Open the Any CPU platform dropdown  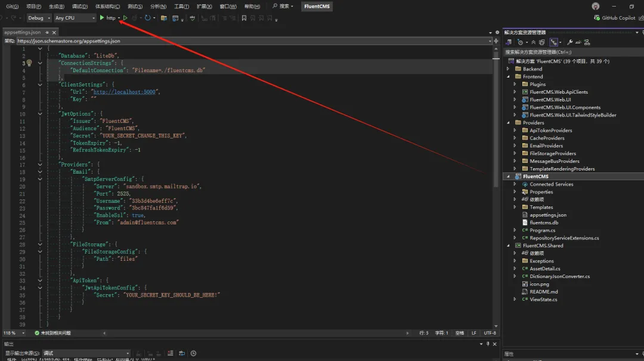(75, 18)
